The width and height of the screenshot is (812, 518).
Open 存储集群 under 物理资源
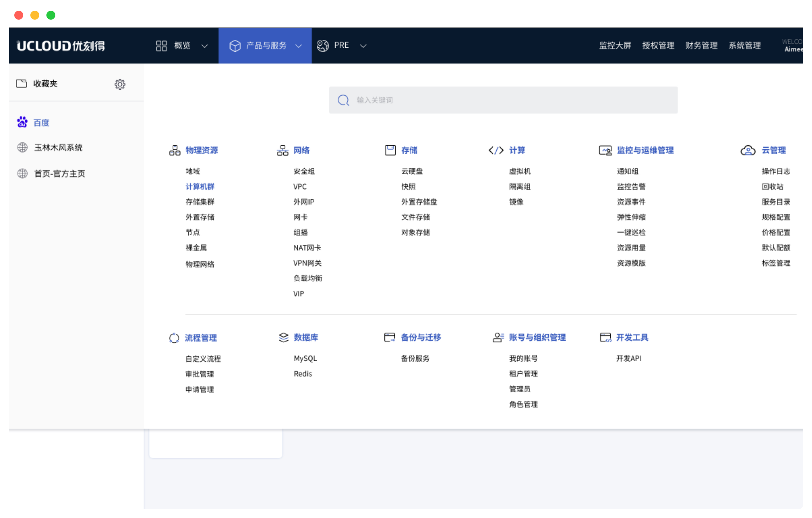[200, 202]
